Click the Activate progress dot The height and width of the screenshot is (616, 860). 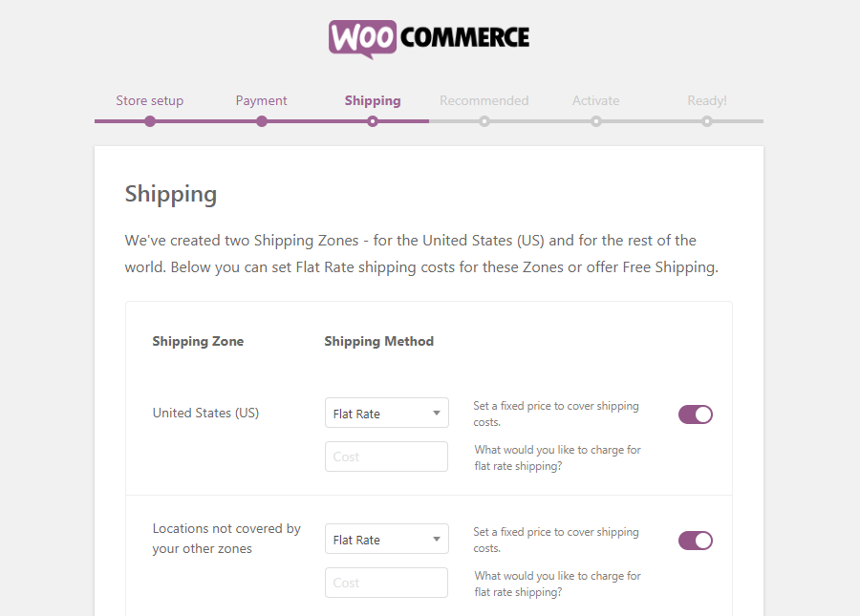(x=595, y=121)
